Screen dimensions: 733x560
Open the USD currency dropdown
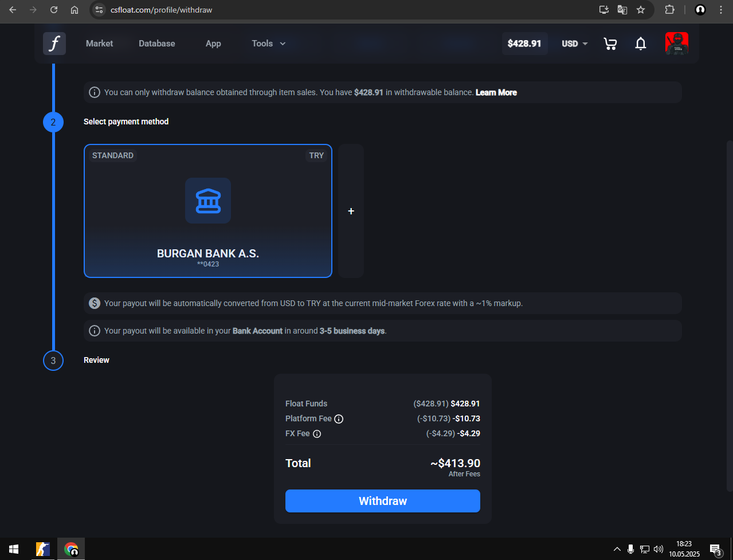[x=575, y=44]
